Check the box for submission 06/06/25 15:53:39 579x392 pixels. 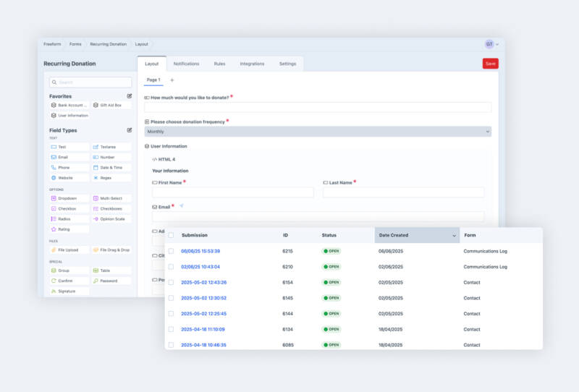[171, 251]
